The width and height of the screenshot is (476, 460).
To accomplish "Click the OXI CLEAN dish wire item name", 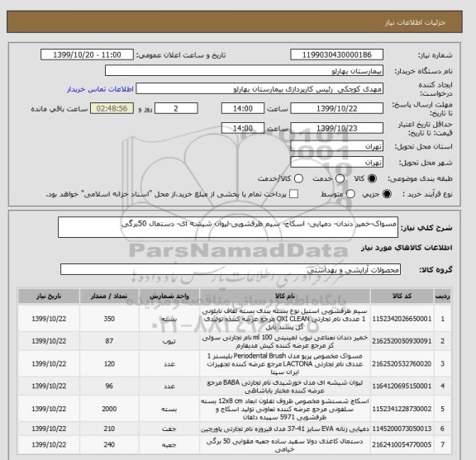I will [x=285, y=319].
